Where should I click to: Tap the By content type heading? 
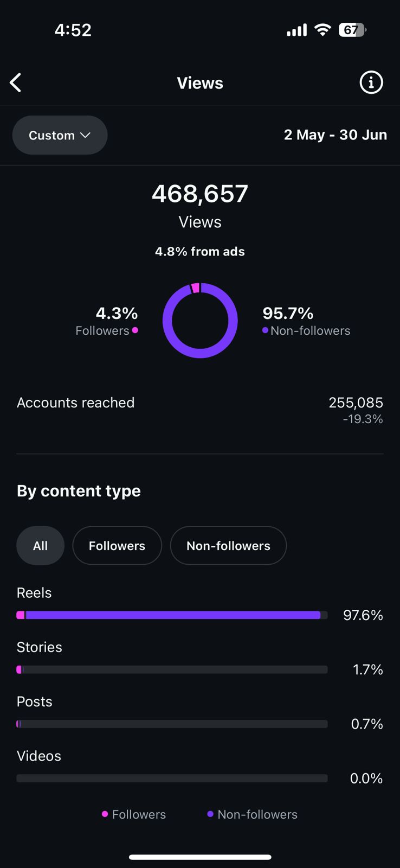tap(79, 491)
